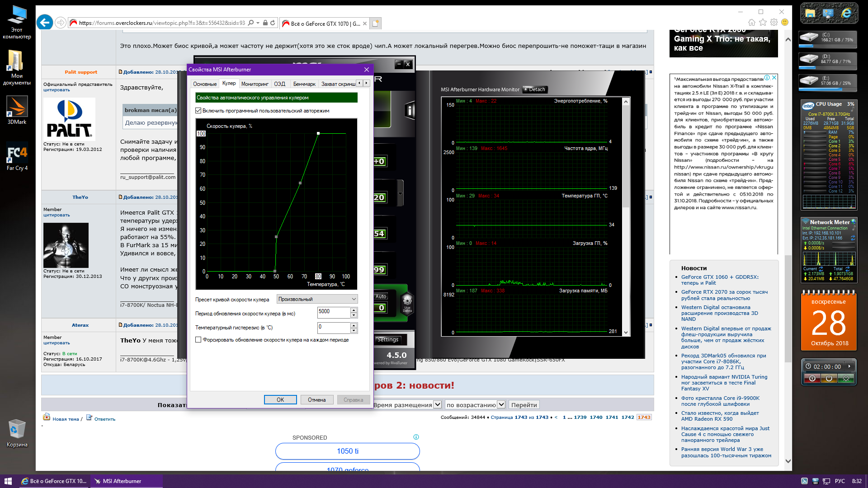Switch to the Бенчмарк tab
Viewport: 868px width, 488px height.
click(304, 84)
